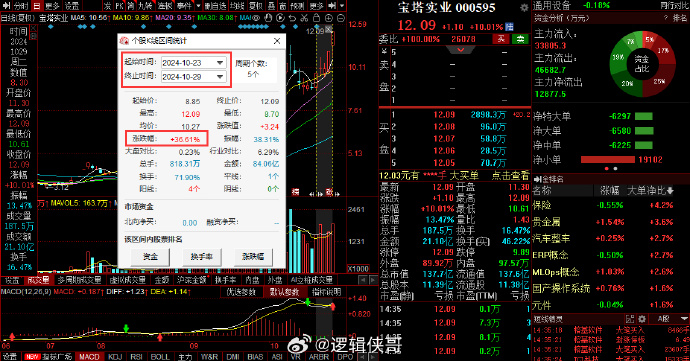Open chart 设置 in the top toolbar
Image resolution: width=690 pixels, height=361 pixels.
tap(72, 6)
